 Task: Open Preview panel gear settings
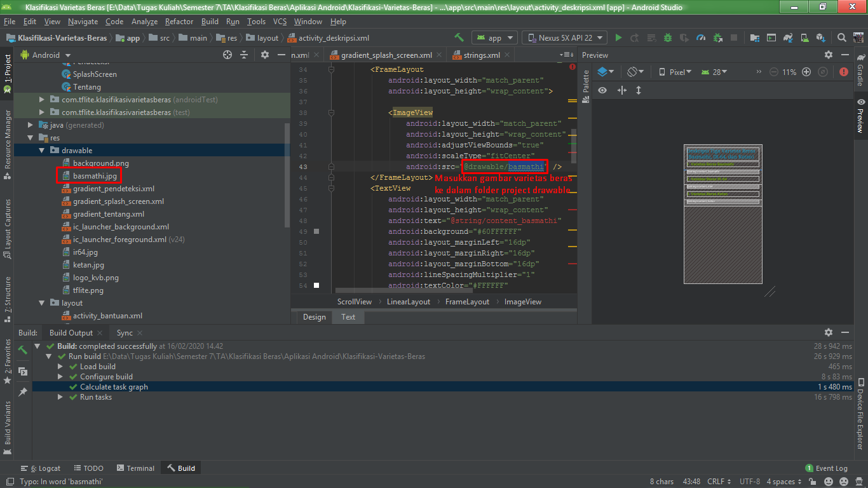tap(829, 55)
